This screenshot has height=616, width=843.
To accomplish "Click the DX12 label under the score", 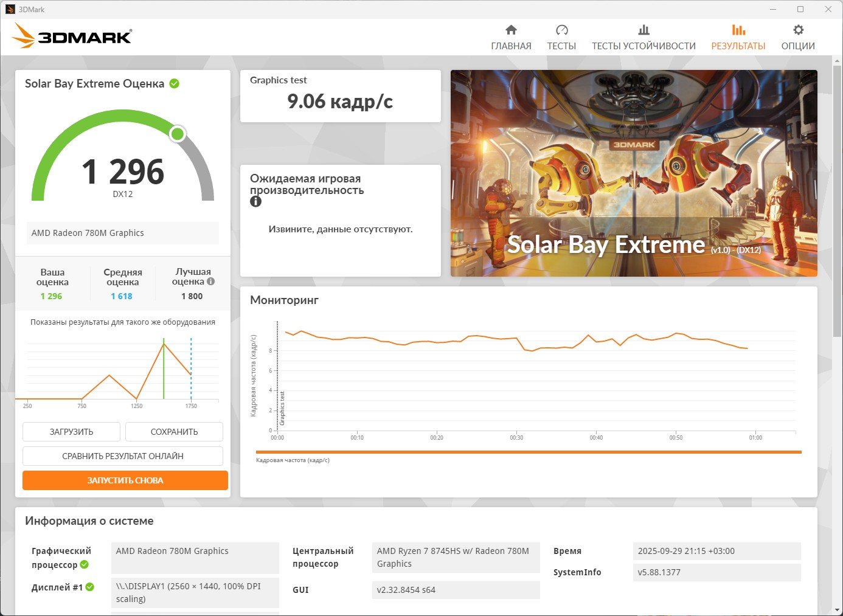I will 123,194.
